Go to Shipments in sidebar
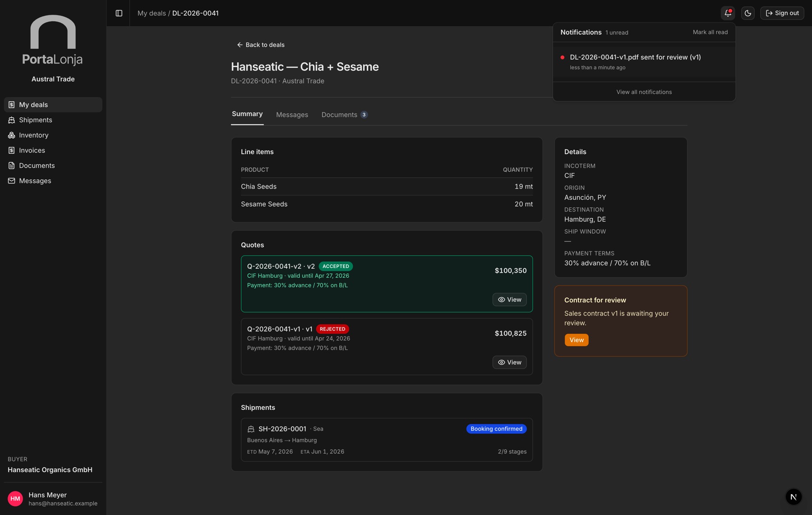The width and height of the screenshot is (812, 515). [53, 120]
